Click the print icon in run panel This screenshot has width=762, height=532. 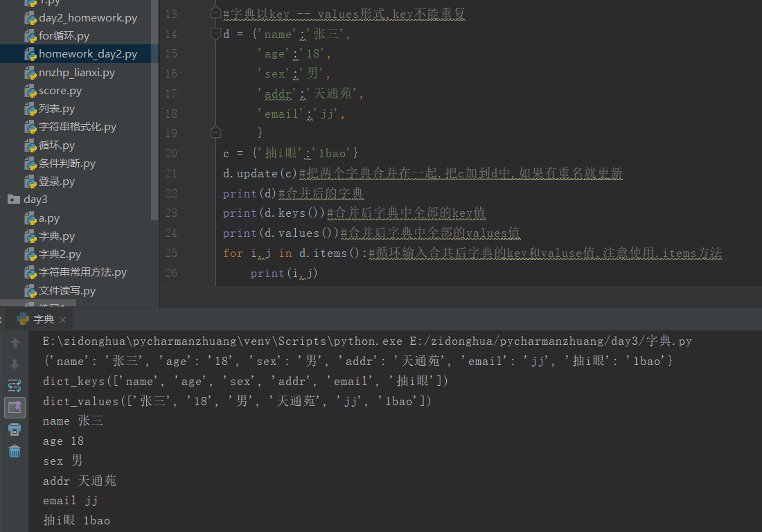pos(15,429)
